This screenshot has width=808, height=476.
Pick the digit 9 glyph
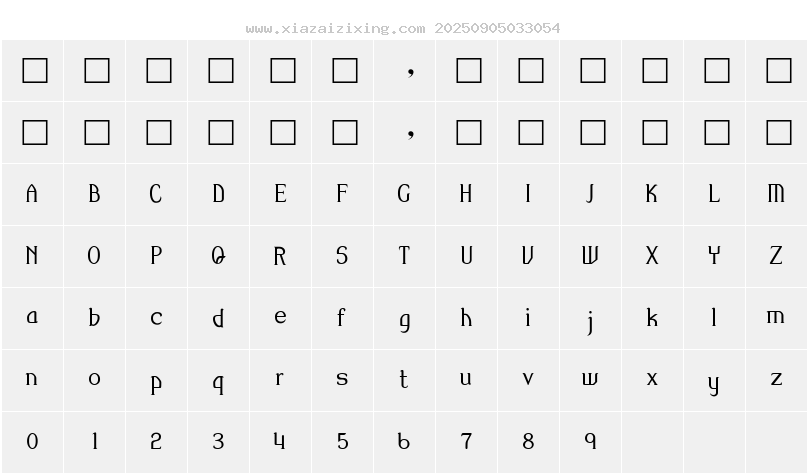pyautogui.click(x=590, y=442)
